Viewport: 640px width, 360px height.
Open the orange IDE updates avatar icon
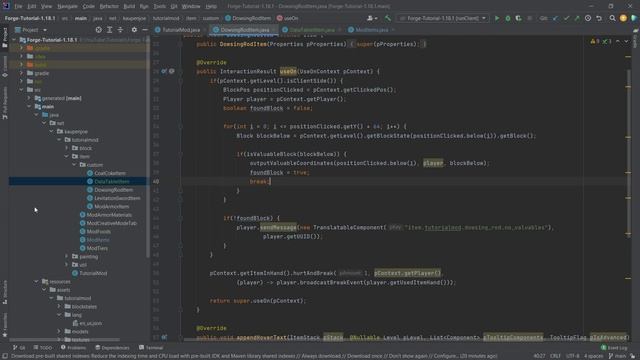click(623, 18)
